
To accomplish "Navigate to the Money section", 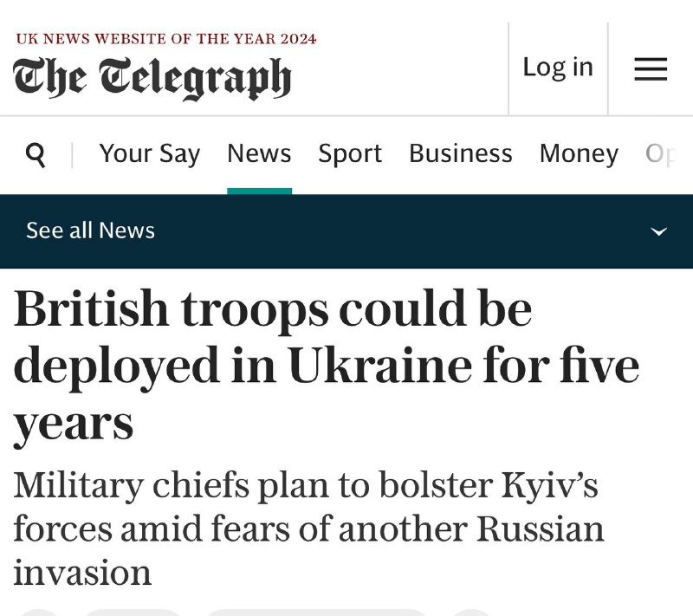I will coord(579,155).
